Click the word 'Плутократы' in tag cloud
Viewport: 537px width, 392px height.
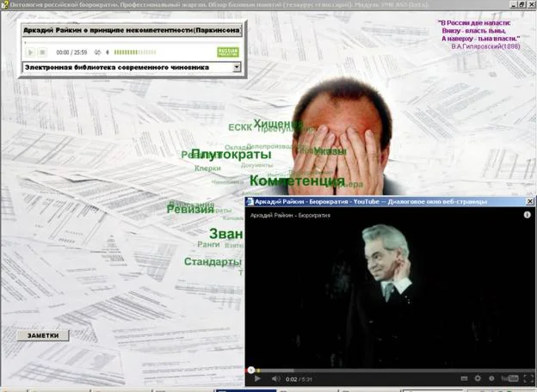click(231, 154)
